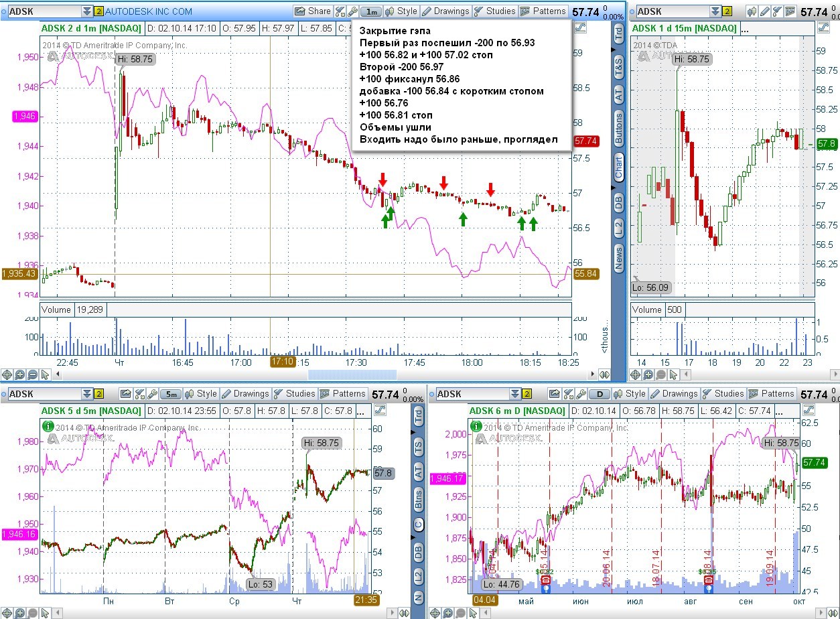Open Studies menu in daily chart
Viewport: 840px width, 619px height.
pyautogui.click(x=723, y=394)
